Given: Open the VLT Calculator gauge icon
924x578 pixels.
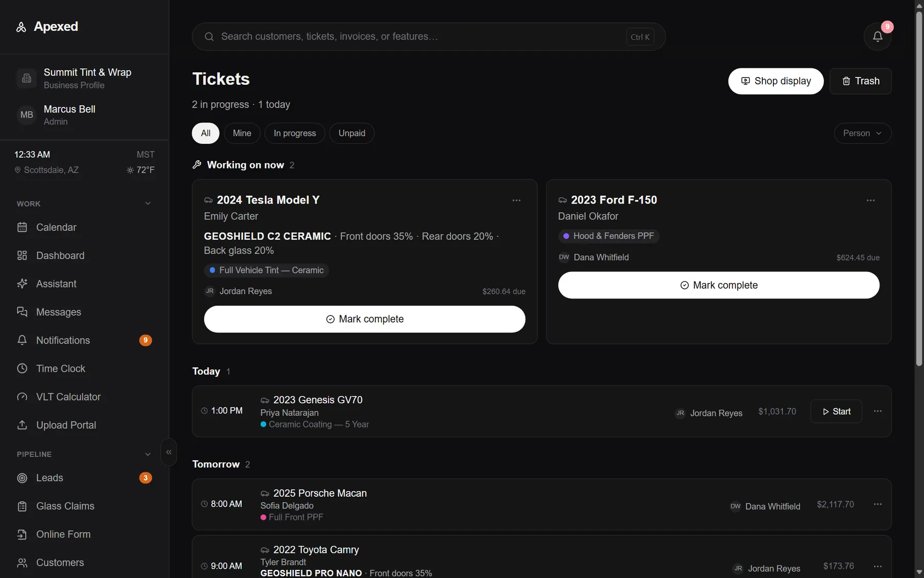Looking at the screenshot, I should 22,397.
